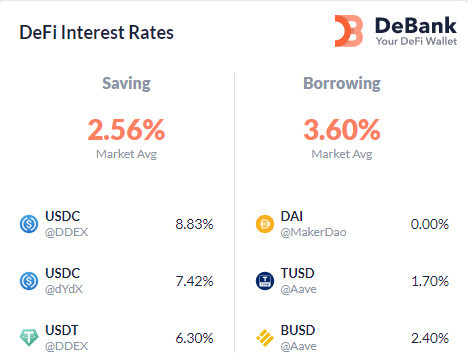Select the Borrowing column heading
The image size is (468, 360).
click(342, 83)
